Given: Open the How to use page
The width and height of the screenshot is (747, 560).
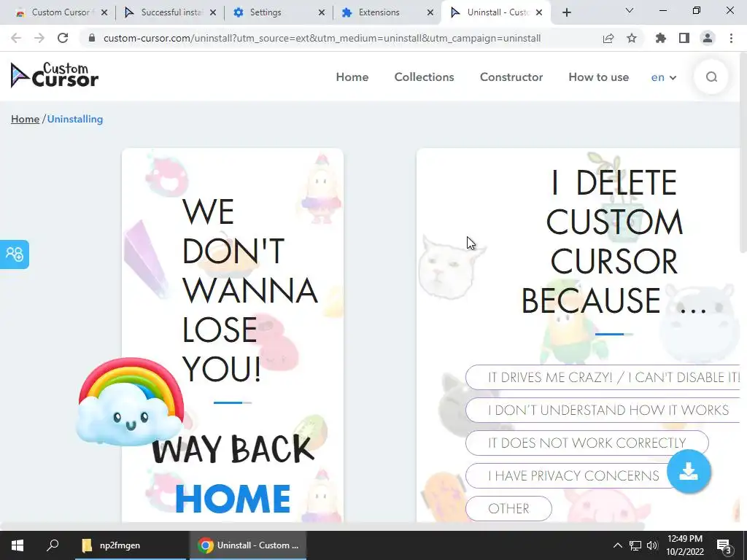Looking at the screenshot, I should [x=598, y=77].
